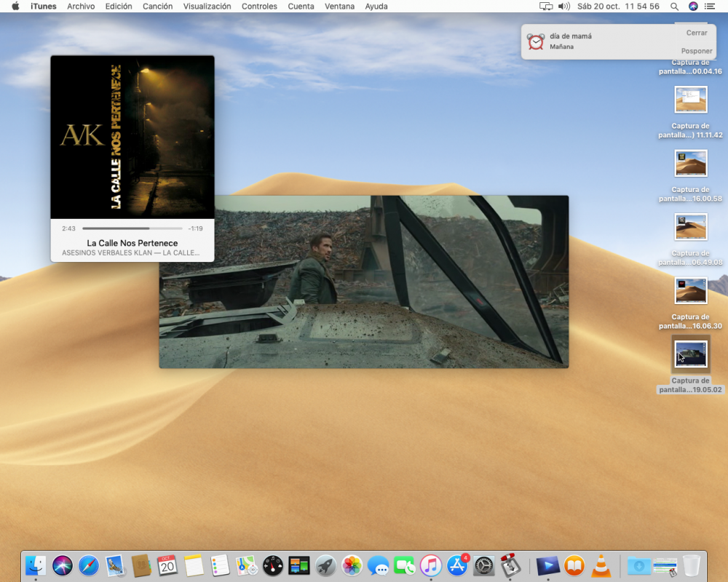Image resolution: width=728 pixels, height=582 pixels.
Task: Click song title La Calle Nos Pertenece
Action: click(132, 243)
